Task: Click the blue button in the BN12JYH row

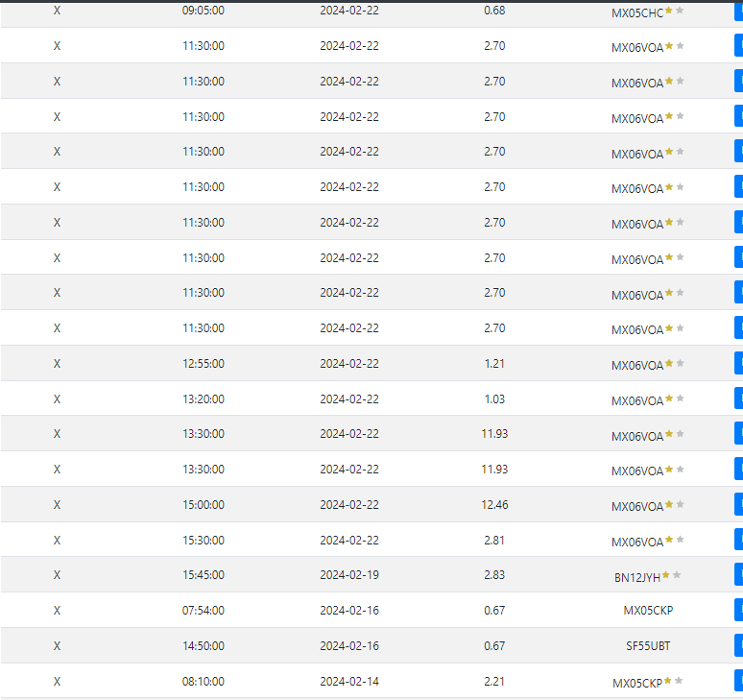Action: click(738, 575)
